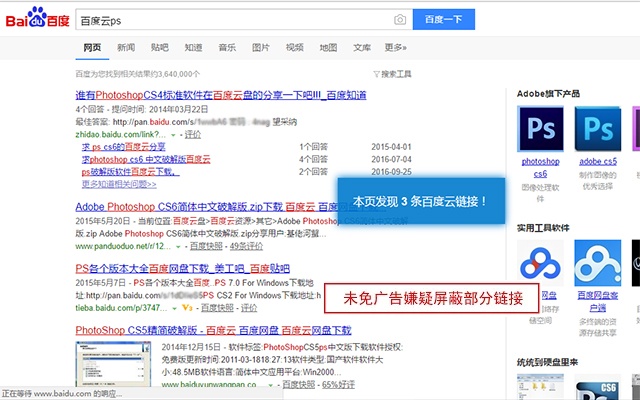Expand dropdown arrow beside zhidao.baidu.com link
Screen dimensions: 640x400
[173, 135]
